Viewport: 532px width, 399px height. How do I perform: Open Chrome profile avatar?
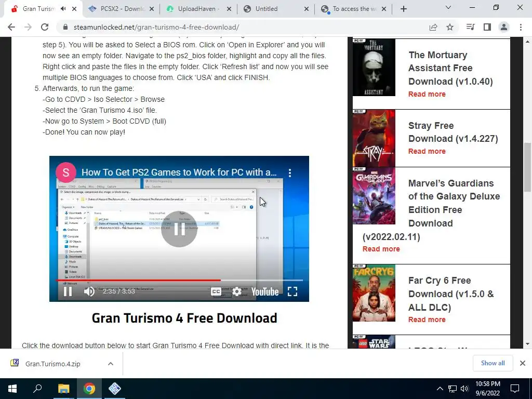point(504,27)
